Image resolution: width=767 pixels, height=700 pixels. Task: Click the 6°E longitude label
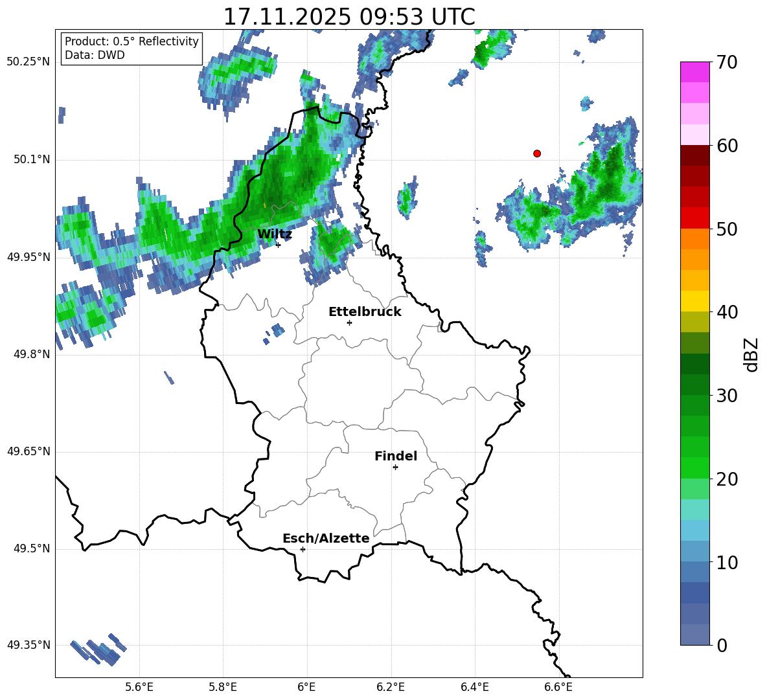(x=306, y=687)
